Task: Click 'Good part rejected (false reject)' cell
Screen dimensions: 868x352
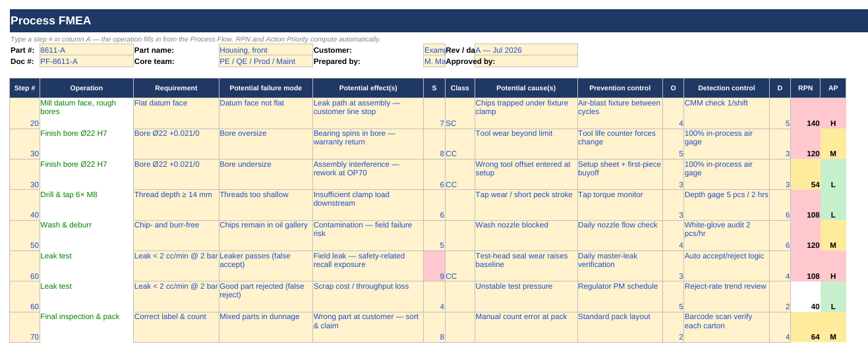Action: pos(266,297)
